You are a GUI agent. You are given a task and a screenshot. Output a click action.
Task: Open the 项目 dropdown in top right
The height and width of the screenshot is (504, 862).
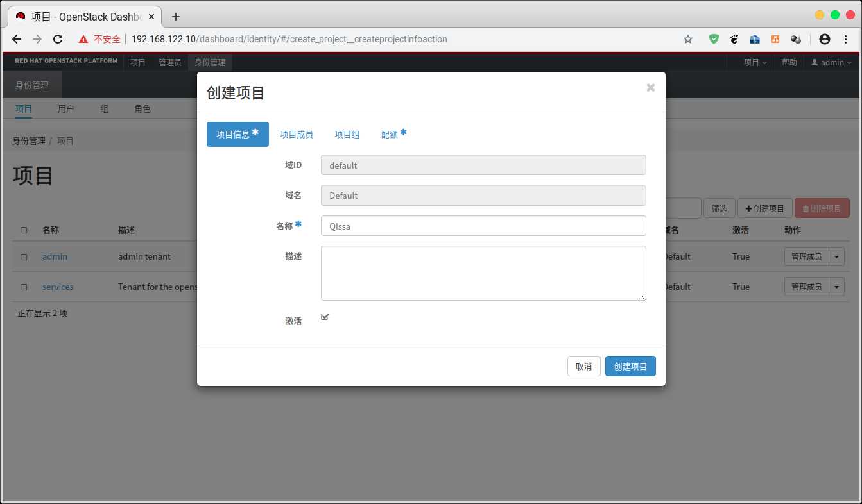(755, 62)
